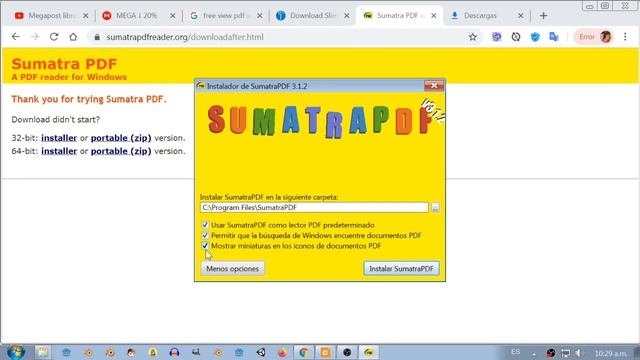
Task: Toggle Mostrar miniaturas en los iconos checkbox
Action: tap(205, 246)
